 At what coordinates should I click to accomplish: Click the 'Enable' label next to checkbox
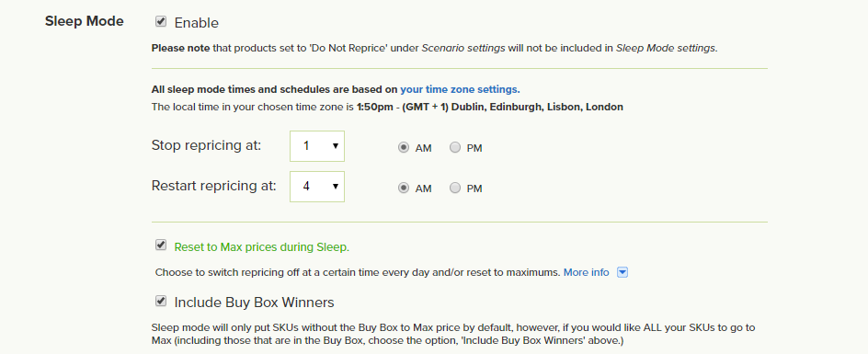coord(197,23)
